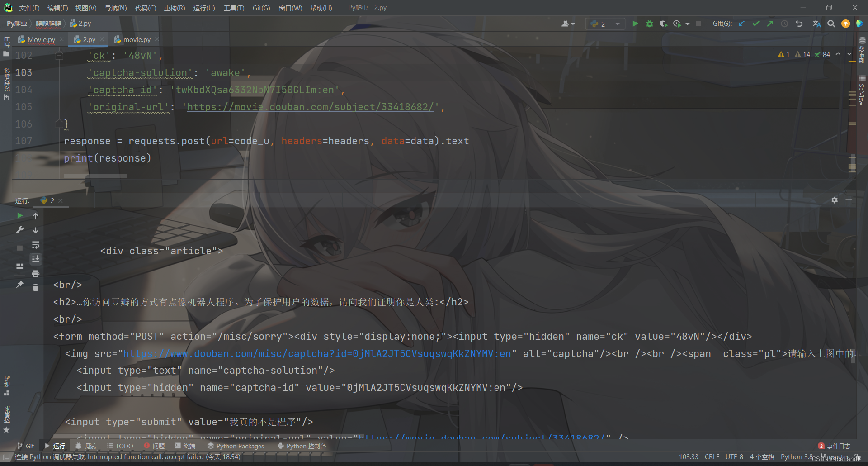Hide the Run panel with the minus icon
The image size is (868, 466).
click(849, 200)
